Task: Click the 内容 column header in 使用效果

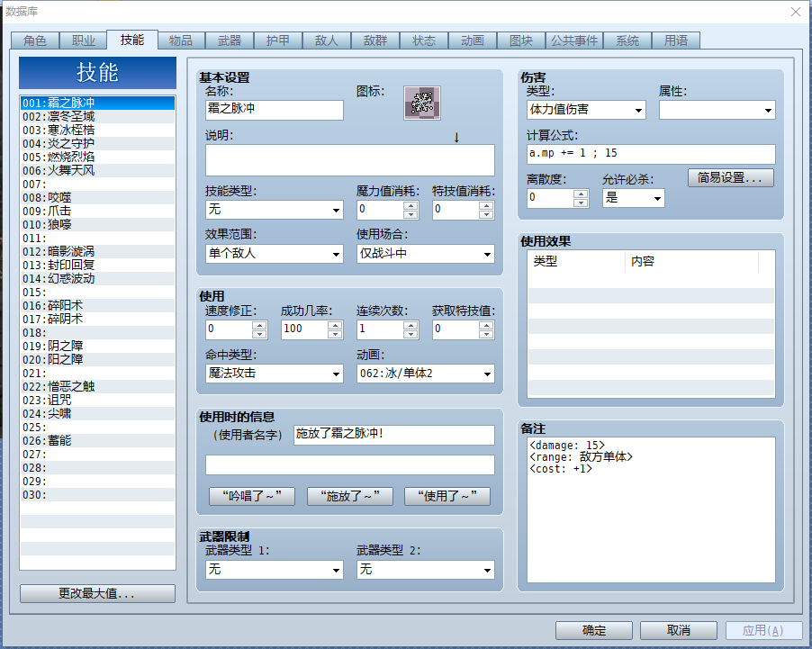Action: 692,262
